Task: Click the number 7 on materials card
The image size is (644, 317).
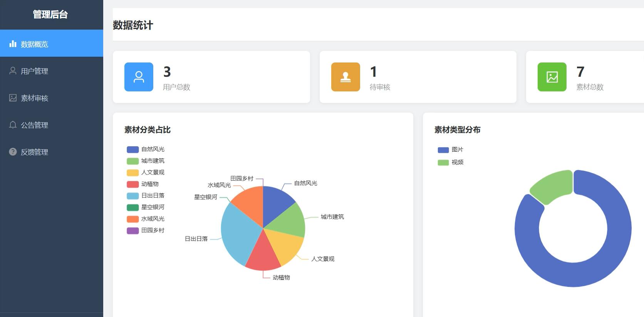Action: pos(580,72)
